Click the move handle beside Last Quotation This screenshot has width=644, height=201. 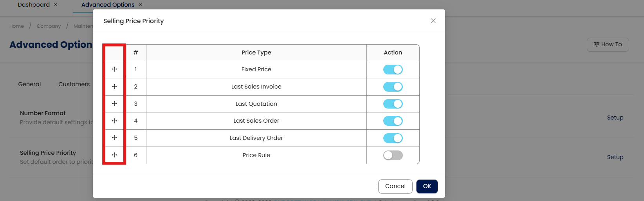click(114, 103)
